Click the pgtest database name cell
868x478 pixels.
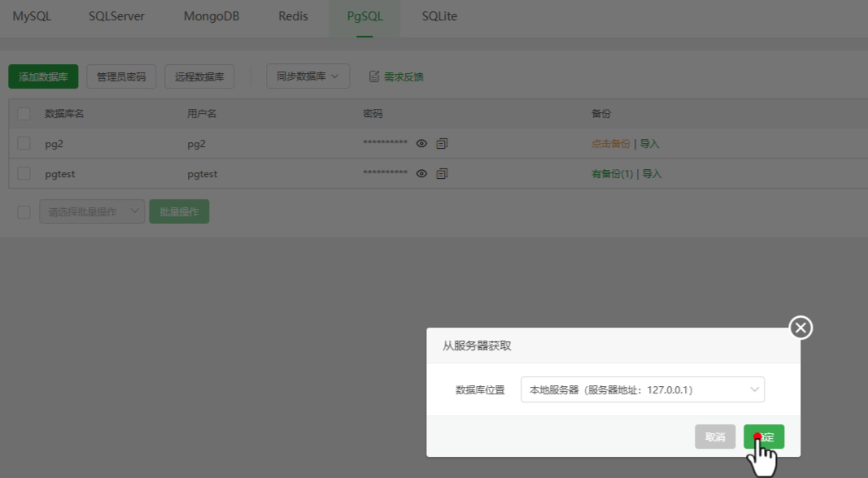pyautogui.click(x=59, y=174)
